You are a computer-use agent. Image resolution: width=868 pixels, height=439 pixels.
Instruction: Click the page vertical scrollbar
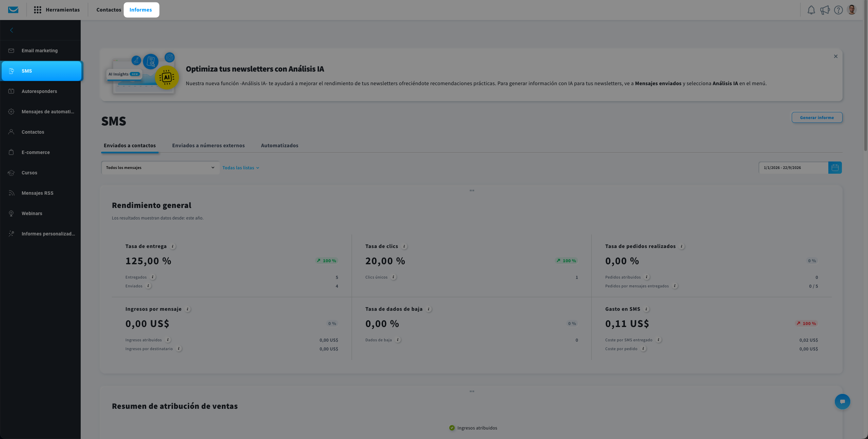coord(865,75)
